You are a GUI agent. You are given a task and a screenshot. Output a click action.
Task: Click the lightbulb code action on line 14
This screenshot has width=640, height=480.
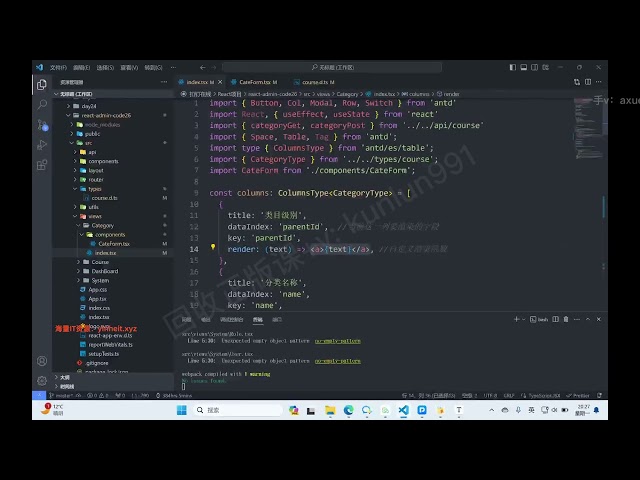coord(213,247)
